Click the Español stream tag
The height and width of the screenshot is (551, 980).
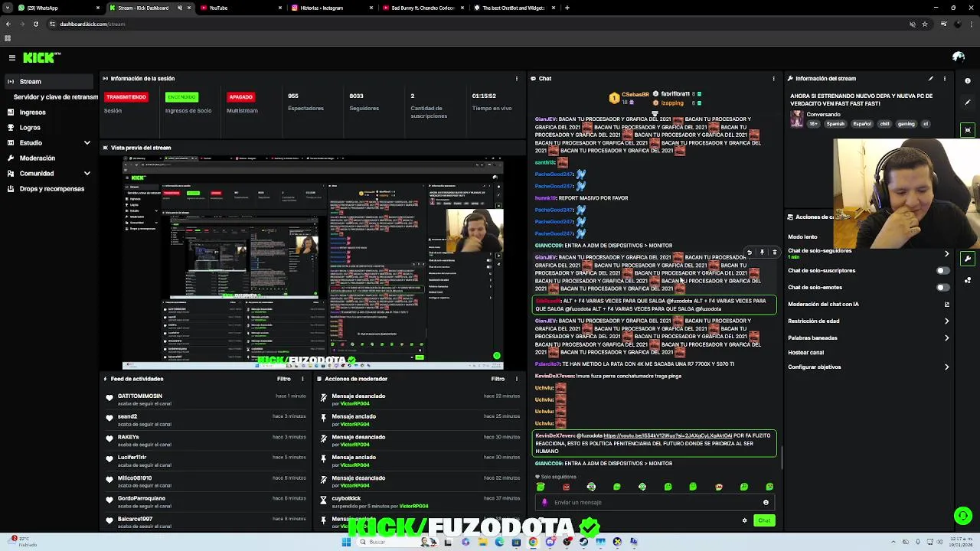pos(862,124)
